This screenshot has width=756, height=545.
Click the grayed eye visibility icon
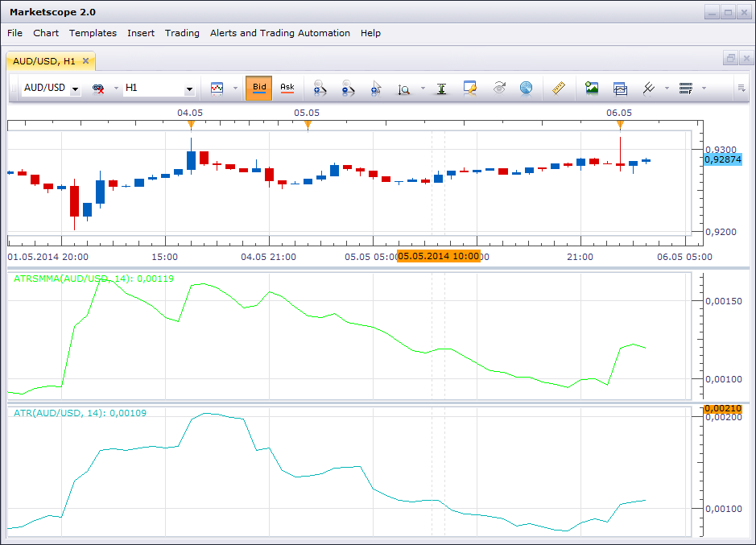(499, 89)
